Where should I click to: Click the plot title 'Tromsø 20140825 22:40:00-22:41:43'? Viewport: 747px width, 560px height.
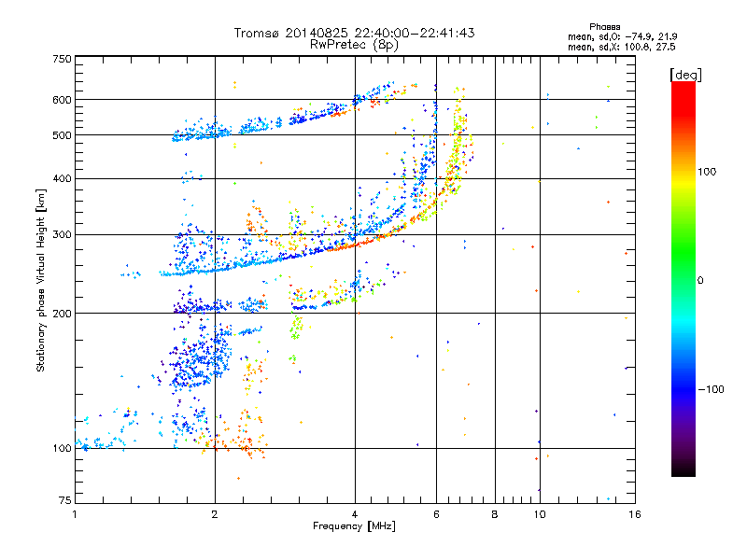354,33
